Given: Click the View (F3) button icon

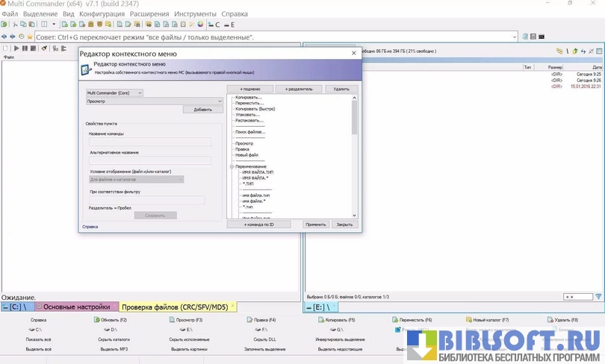Looking at the screenshot, I should click(x=172, y=320).
